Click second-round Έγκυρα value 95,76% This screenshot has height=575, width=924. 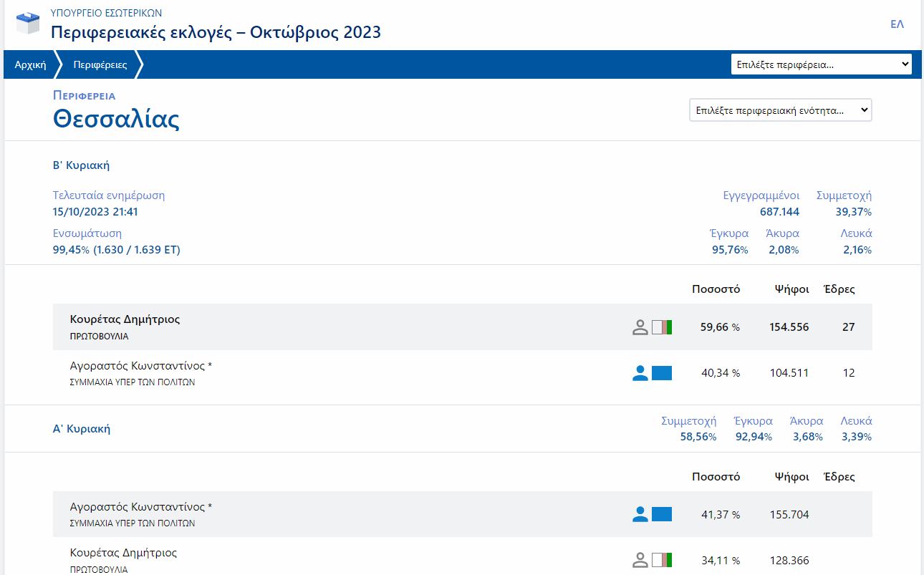point(730,250)
